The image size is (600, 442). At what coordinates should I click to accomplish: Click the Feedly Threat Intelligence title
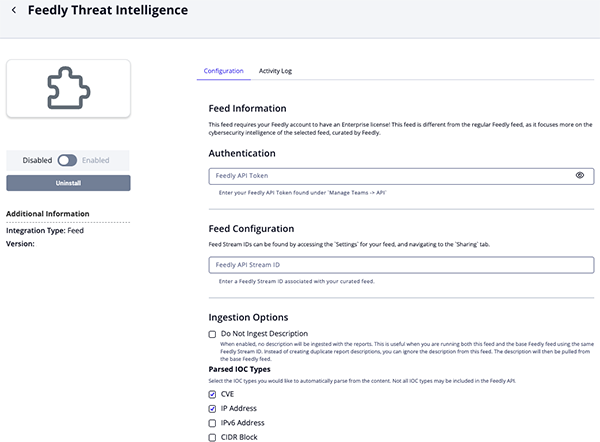pos(108,10)
